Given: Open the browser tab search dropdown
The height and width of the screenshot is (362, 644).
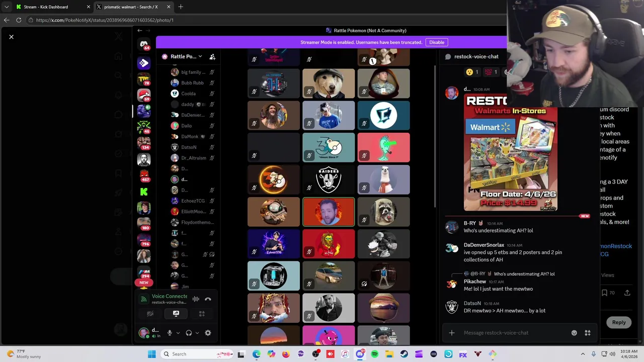Looking at the screenshot, I should coord(6,7).
